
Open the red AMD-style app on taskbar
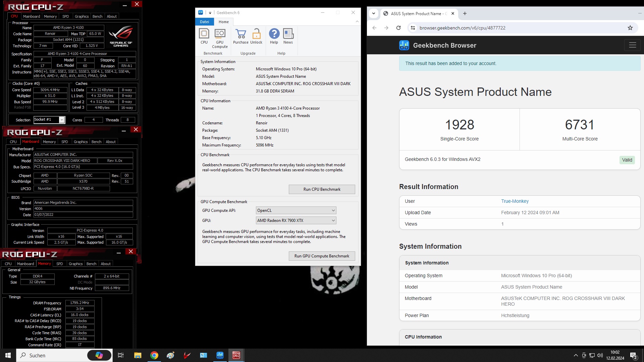[x=187, y=355]
